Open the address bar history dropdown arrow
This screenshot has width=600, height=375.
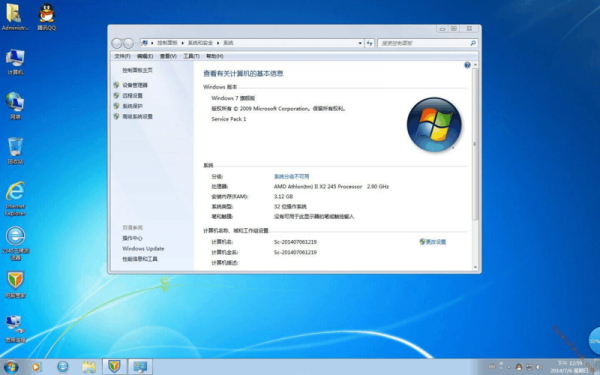pos(360,43)
